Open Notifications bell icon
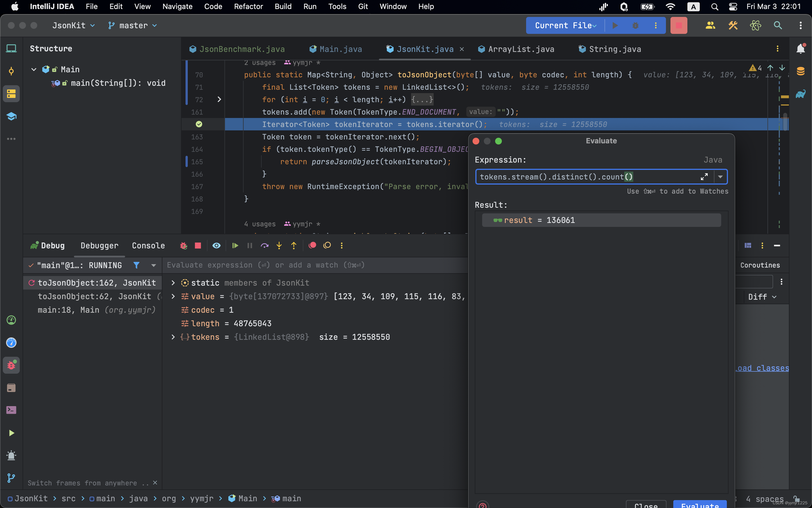This screenshot has width=812, height=508. click(801, 49)
